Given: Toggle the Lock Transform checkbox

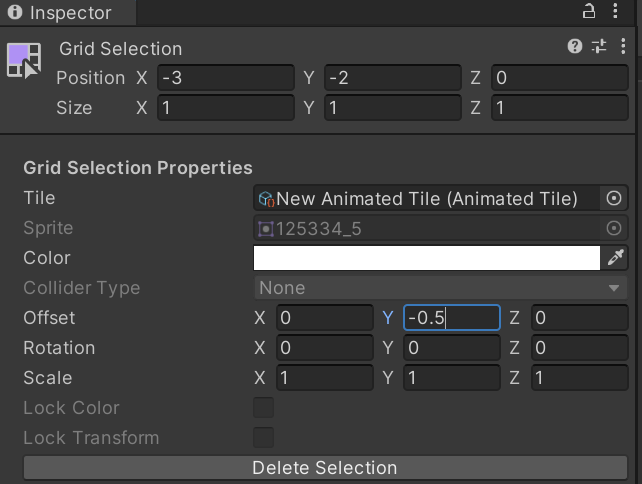Looking at the screenshot, I should [x=263, y=438].
